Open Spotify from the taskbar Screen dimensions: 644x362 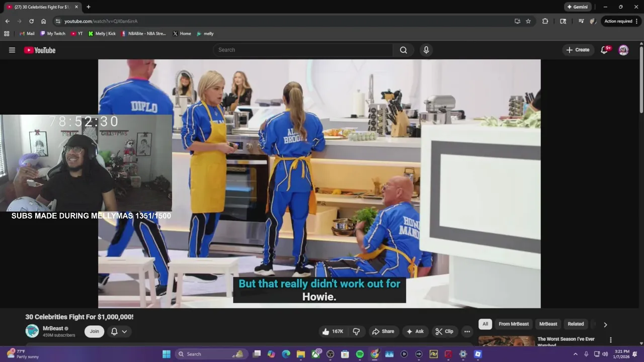pyautogui.click(x=360, y=354)
